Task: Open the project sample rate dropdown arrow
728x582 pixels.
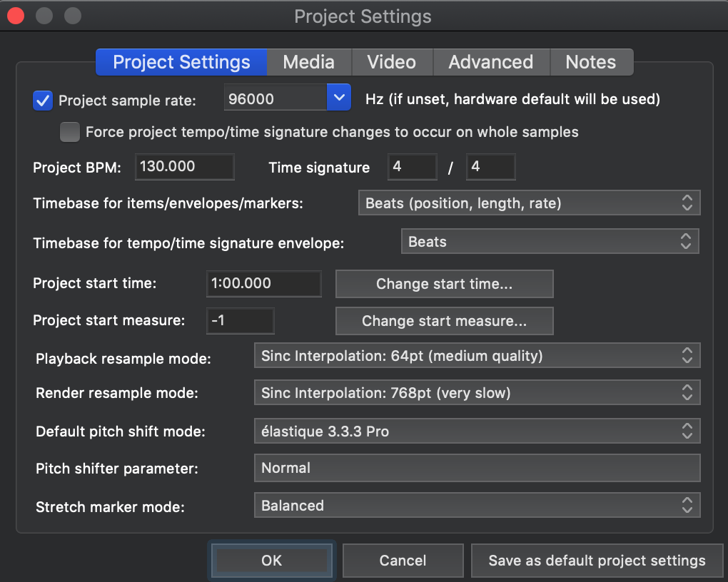Action: pyautogui.click(x=339, y=98)
